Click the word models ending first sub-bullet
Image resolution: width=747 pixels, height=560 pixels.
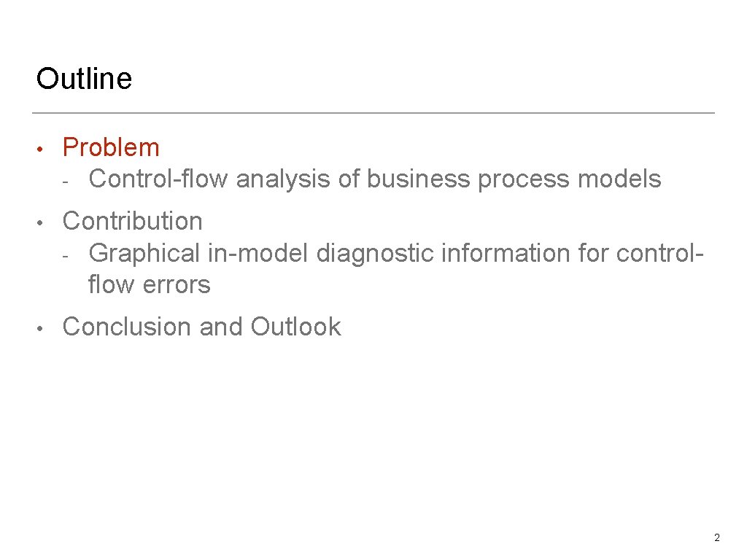[x=619, y=179]
